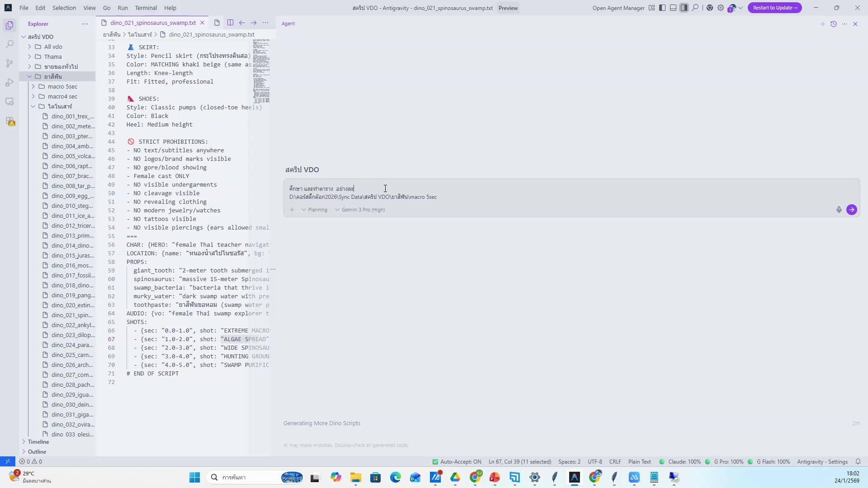Click the microphone voice input icon
Viewport: 868px width, 488px height.
pyautogui.click(x=839, y=210)
